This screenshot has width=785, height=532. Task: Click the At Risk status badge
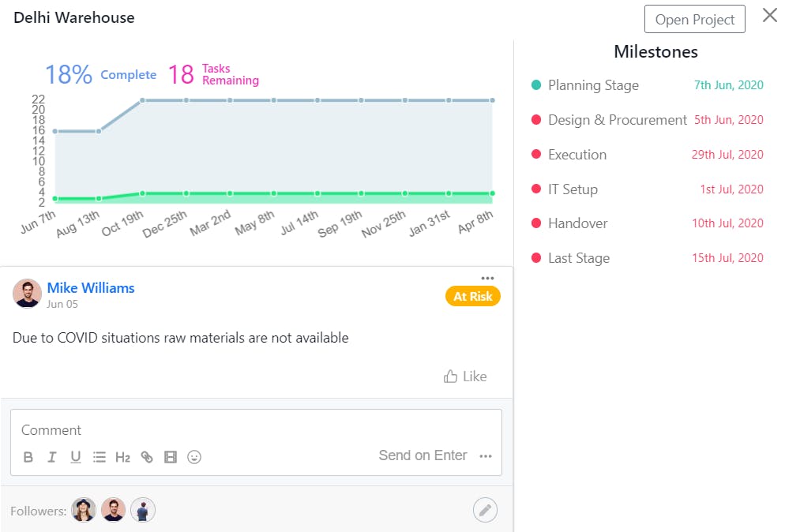(x=472, y=297)
